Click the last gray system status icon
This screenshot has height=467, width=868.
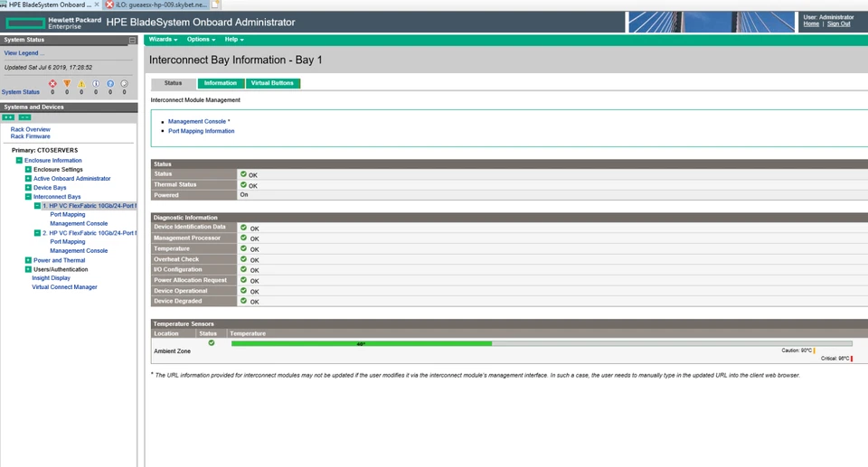click(125, 83)
